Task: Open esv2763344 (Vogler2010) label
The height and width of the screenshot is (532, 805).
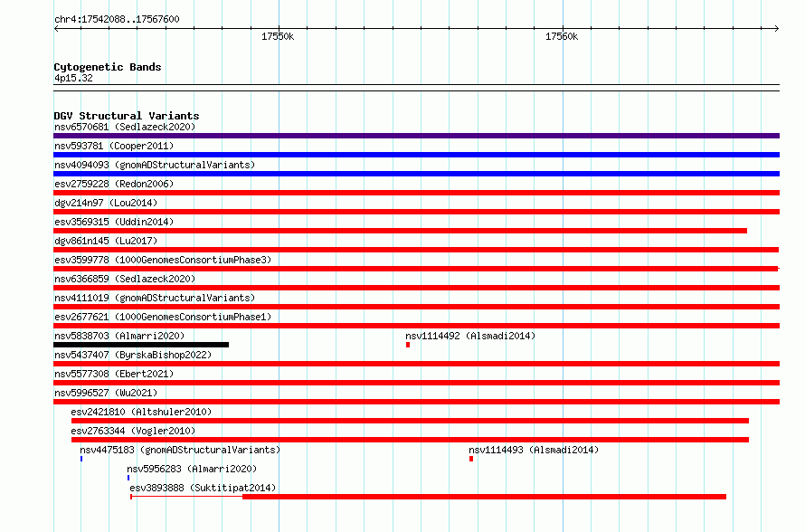Action: click(x=133, y=431)
